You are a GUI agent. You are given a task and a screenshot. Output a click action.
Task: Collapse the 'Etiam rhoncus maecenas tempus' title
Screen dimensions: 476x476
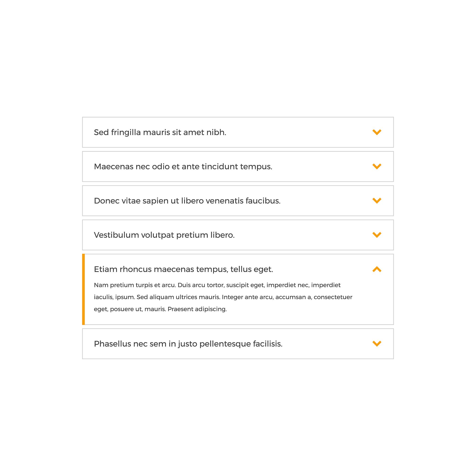tap(184, 269)
